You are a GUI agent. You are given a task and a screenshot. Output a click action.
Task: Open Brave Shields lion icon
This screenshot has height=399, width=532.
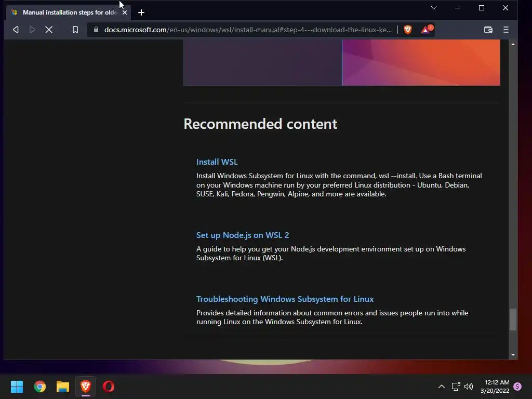[408, 30]
